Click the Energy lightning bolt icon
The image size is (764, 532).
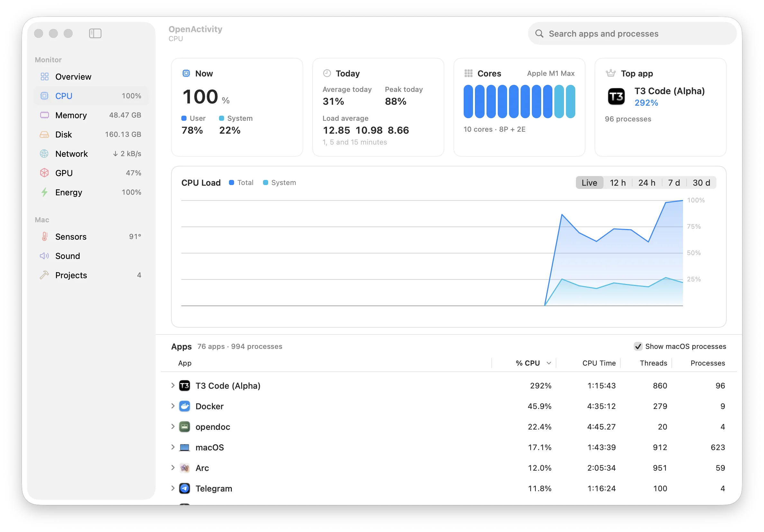44,192
